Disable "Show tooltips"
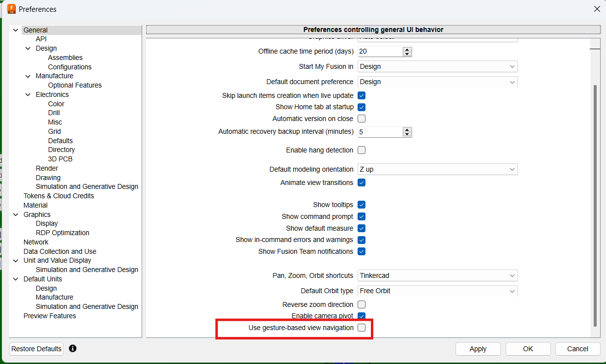 tap(362, 205)
